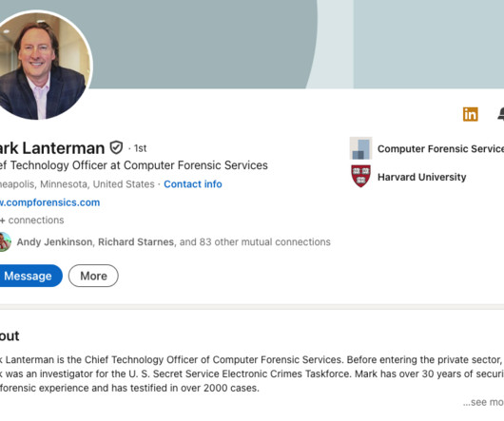The height and width of the screenshot is (421, 504).
Task: Open Computer Forensic Services company link
Action: point(440,148)
